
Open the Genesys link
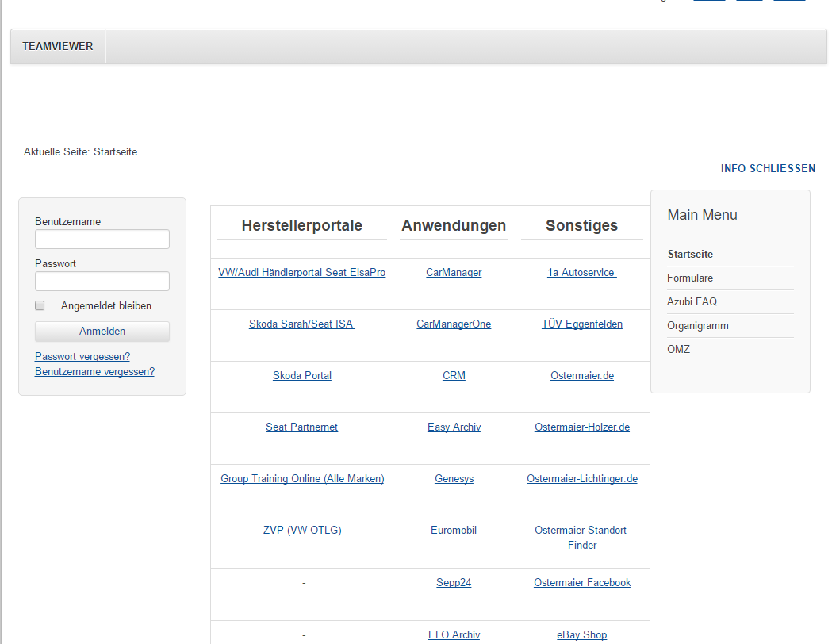coord(454,478)
